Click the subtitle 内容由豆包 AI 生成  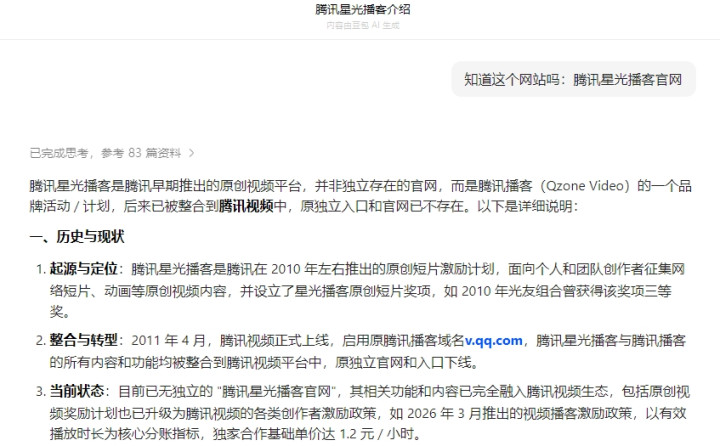363,25
